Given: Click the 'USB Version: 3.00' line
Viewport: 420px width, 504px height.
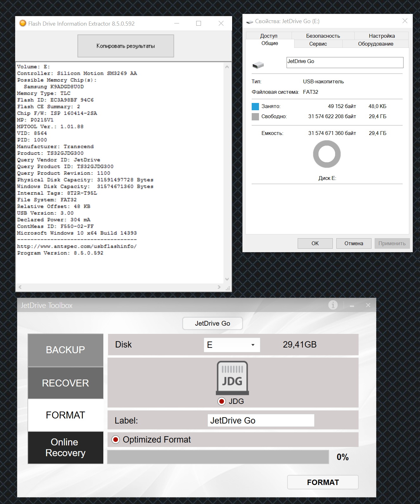Looking at the screenshot, I should coord(45,213).
